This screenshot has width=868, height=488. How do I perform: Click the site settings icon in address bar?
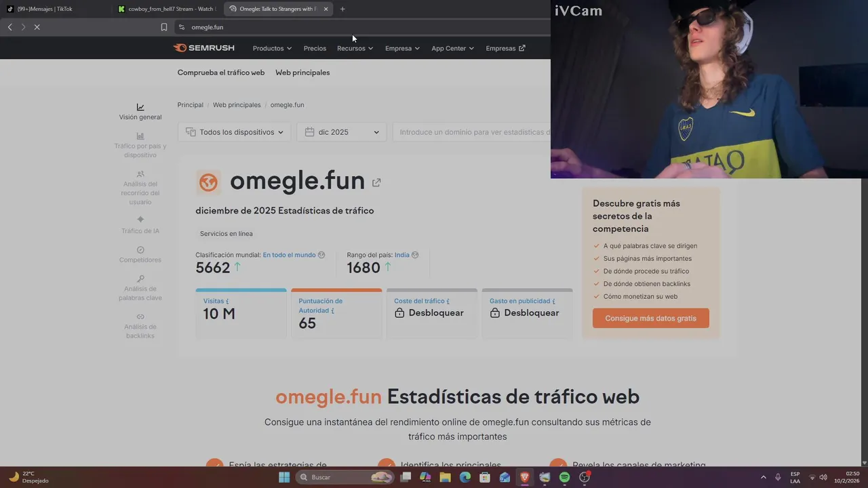click(181, 27)
